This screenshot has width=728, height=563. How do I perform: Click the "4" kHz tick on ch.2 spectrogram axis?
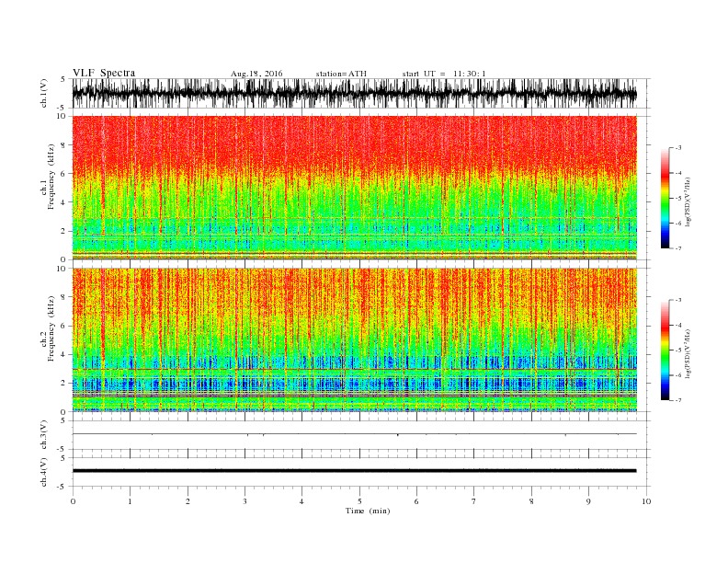63,354
